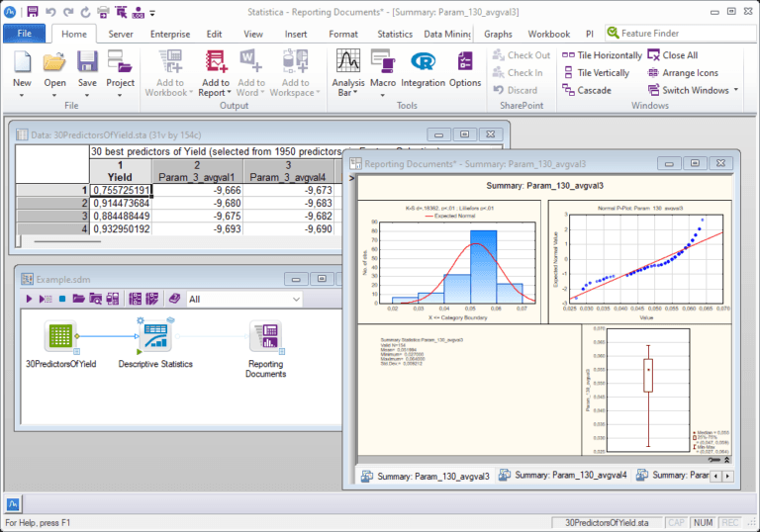Image resolution: width=760 pixels, height=532 pixels.
Task: Click the purple Save icon in quick access toolbar
Action: [33, 12]
